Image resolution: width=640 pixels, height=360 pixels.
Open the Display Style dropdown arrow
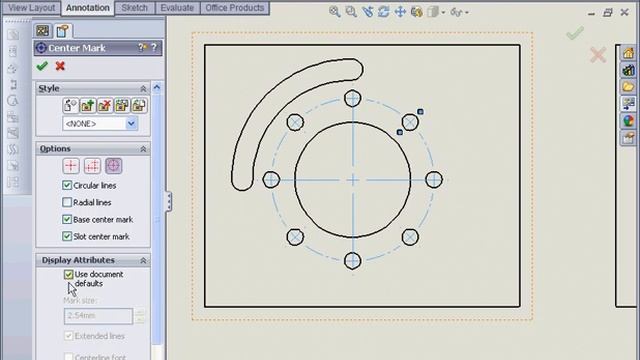[443, 13]
